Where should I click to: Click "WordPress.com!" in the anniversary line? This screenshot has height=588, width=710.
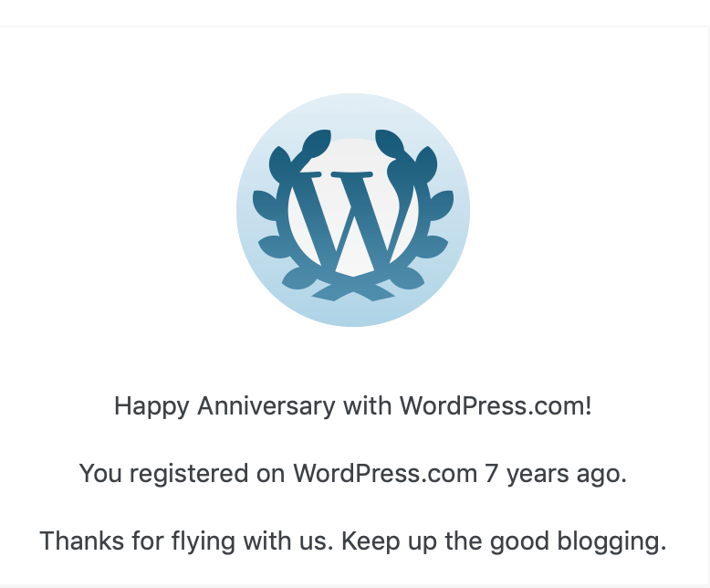(496, 406)
